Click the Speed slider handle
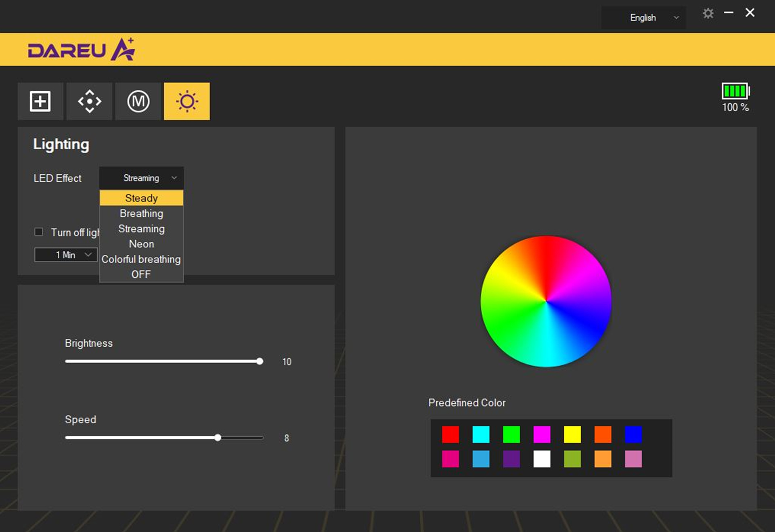775x532 pixels. [x=218, y=438]
